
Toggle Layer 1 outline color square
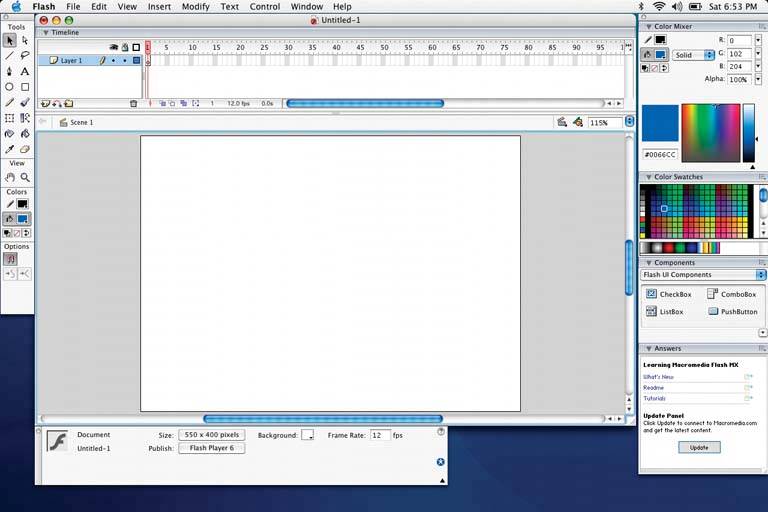136,61
